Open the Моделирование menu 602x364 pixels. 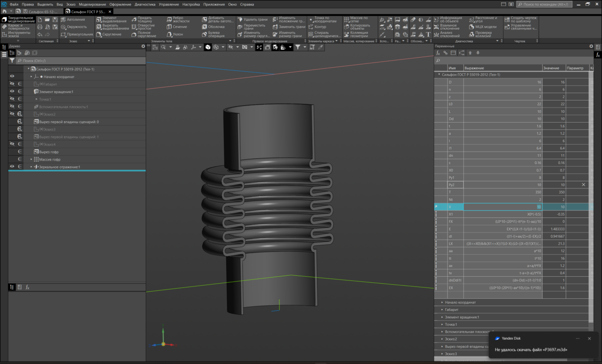click(92, 4)
